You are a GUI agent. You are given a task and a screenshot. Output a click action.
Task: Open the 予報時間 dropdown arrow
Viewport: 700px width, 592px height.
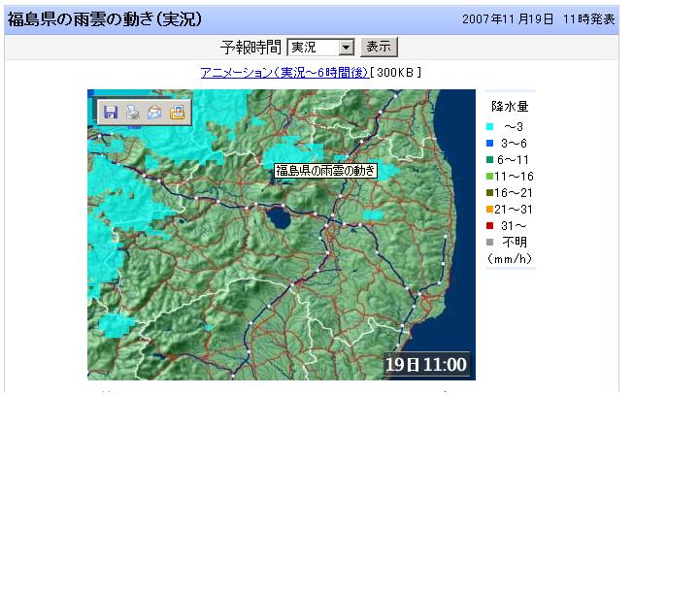pyautogui.click(x=347, y=48)
